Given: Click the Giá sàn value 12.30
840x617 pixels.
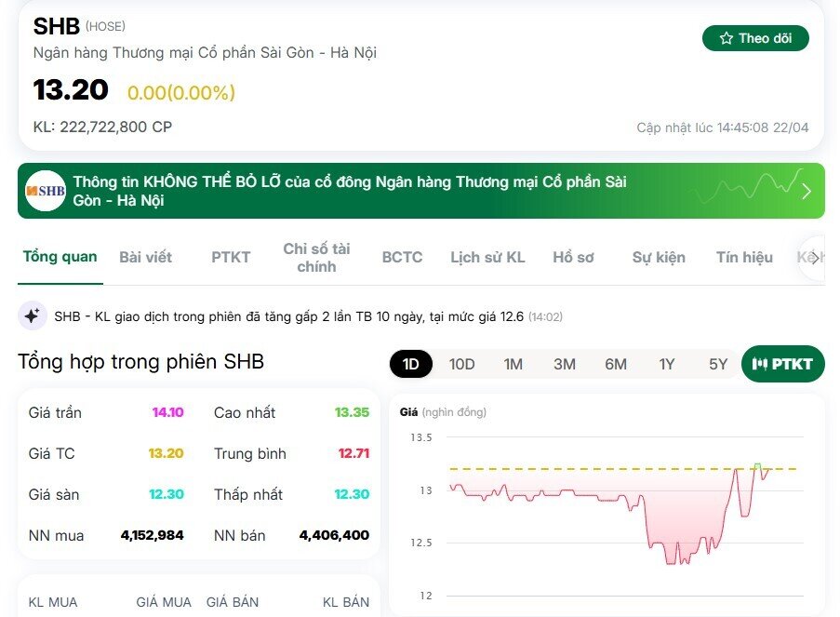Looking at the screenshot, I should pos(167,494).
